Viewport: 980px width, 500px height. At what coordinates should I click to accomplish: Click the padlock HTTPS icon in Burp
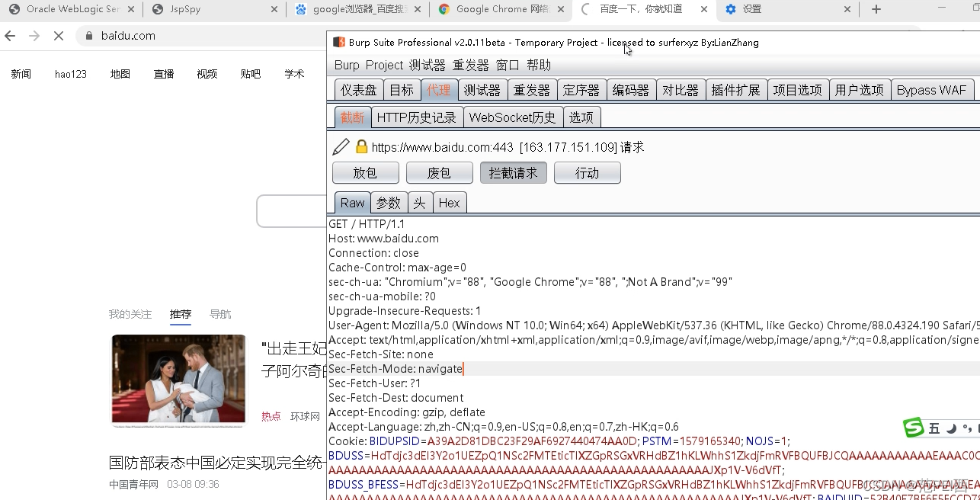point(362,146)
